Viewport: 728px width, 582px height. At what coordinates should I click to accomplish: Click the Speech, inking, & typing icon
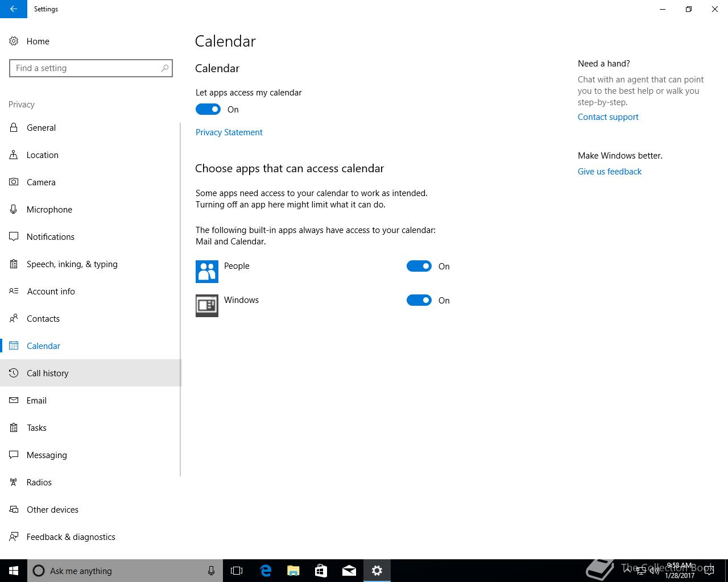(14, 264)
